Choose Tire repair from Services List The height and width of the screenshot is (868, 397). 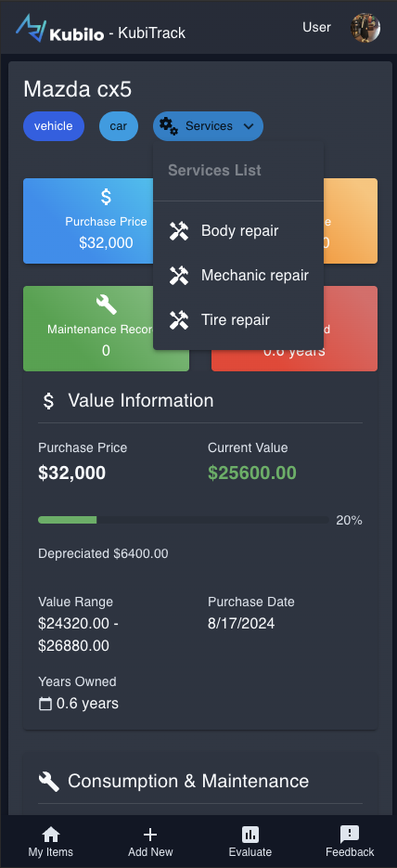point(238,320)
